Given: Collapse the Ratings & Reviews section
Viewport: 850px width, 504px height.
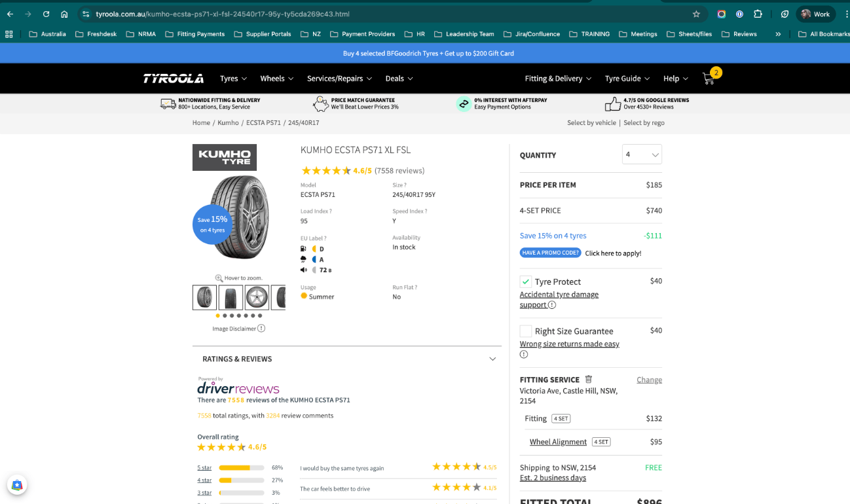Looking at the screenshot, I should click(492, 359).
